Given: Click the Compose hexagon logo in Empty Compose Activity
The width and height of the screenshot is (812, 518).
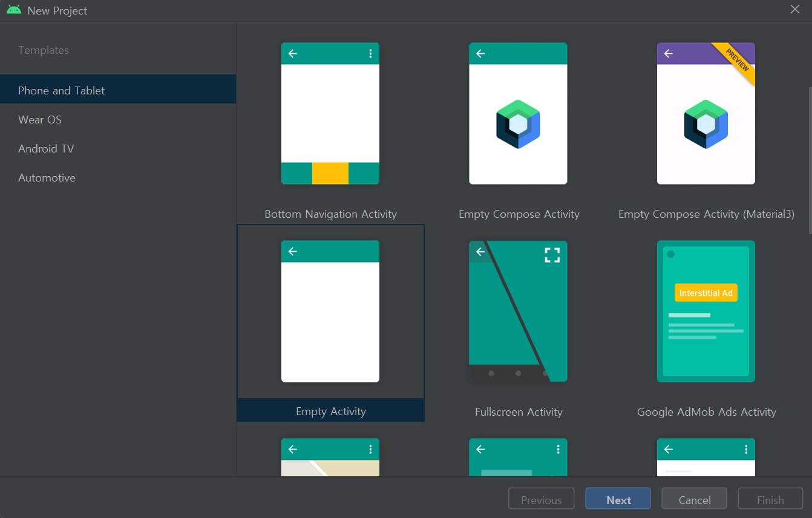Looking at the screenshot, I should [x=518, y=124].
